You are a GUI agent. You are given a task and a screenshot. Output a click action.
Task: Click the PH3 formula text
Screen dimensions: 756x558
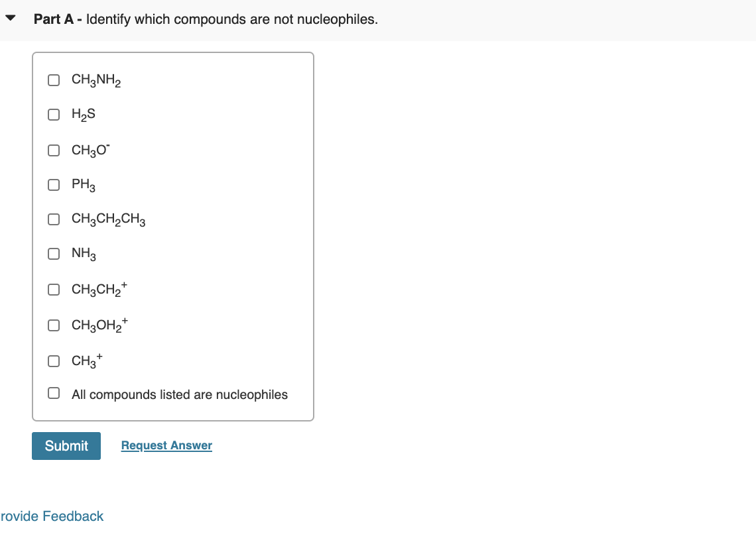tap(83, 185)
